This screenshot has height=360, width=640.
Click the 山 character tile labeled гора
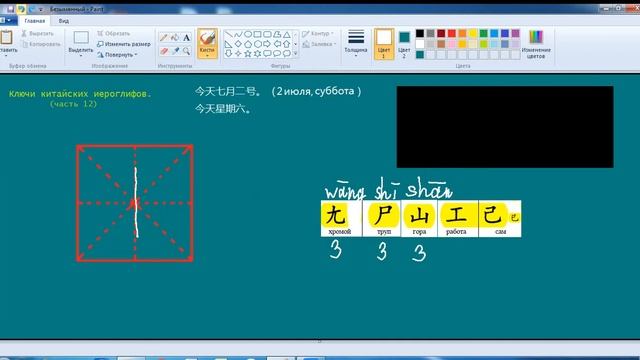point(419,218)
